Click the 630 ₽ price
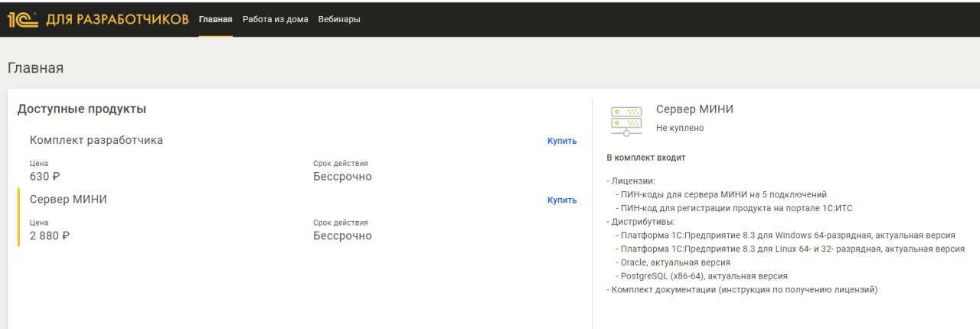The image size is (980, 329). coord(44,177)
